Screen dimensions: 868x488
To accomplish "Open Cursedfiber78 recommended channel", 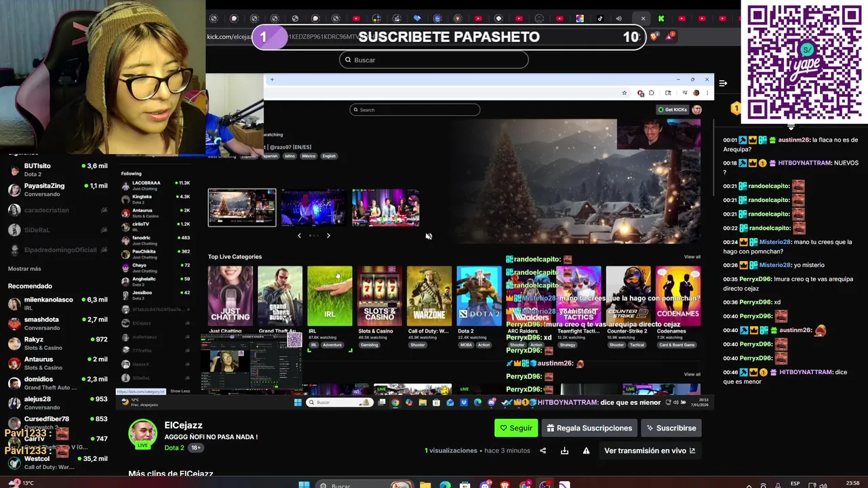I will tap(58, 422).
